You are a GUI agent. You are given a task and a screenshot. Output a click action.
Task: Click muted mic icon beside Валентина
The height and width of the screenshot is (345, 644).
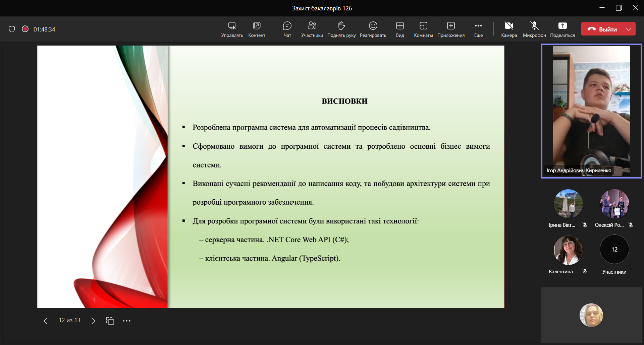point(585,272)
